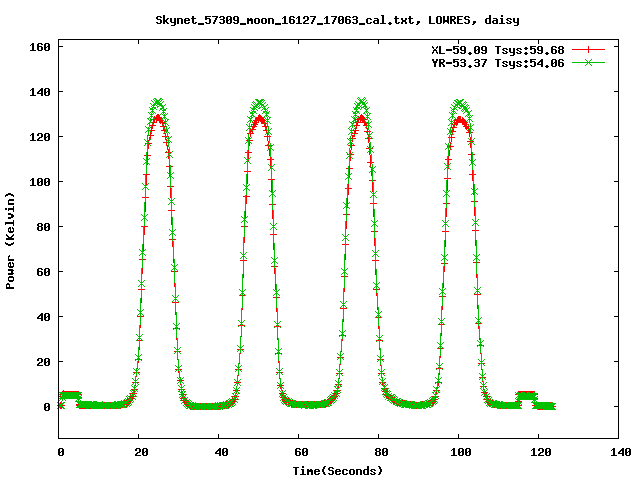640x480 pixels.
Task: Click the 120 x-axis tick label
Action: tap(541, 452)
